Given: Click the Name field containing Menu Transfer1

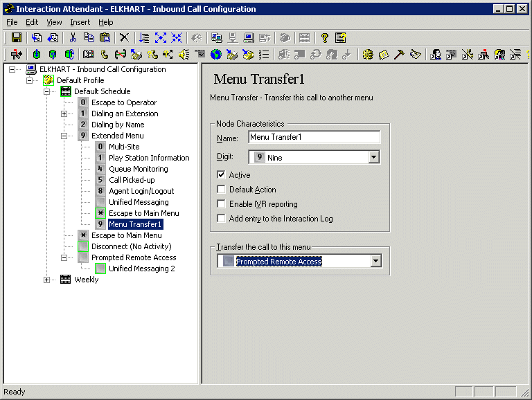Looking at the screenshot, I should (314, 137).
